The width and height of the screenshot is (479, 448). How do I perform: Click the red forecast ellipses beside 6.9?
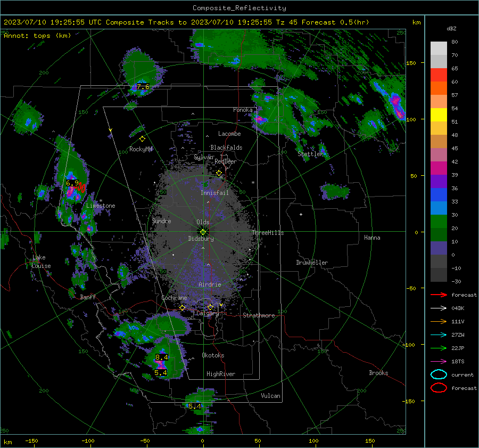pyautogui.click(x=81, y=188)
